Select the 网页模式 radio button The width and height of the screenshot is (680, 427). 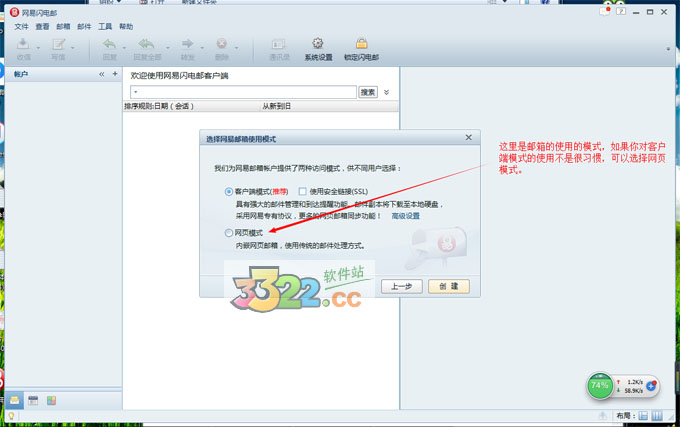pyautogui.click(x=229, y=233)
